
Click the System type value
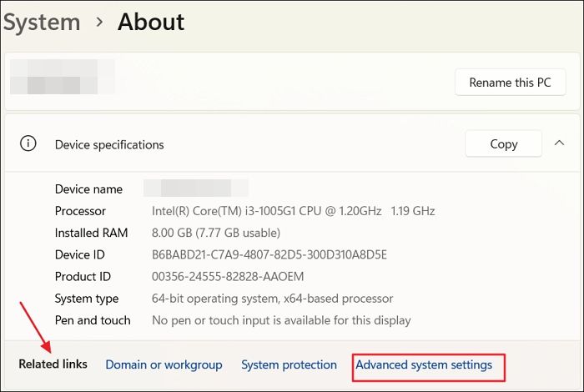point(272,298)
